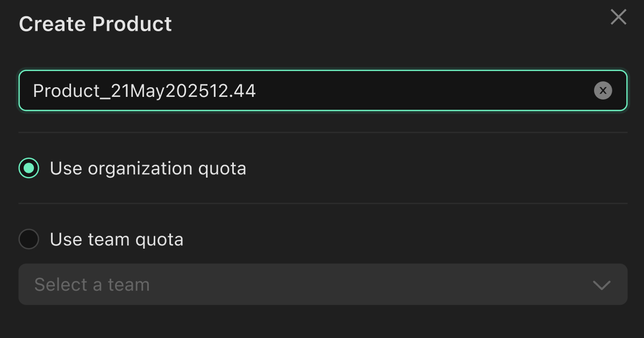644x338 pixels.
Task: Place cursor in Product_21May202512.44 text
Action: point(144,91)
